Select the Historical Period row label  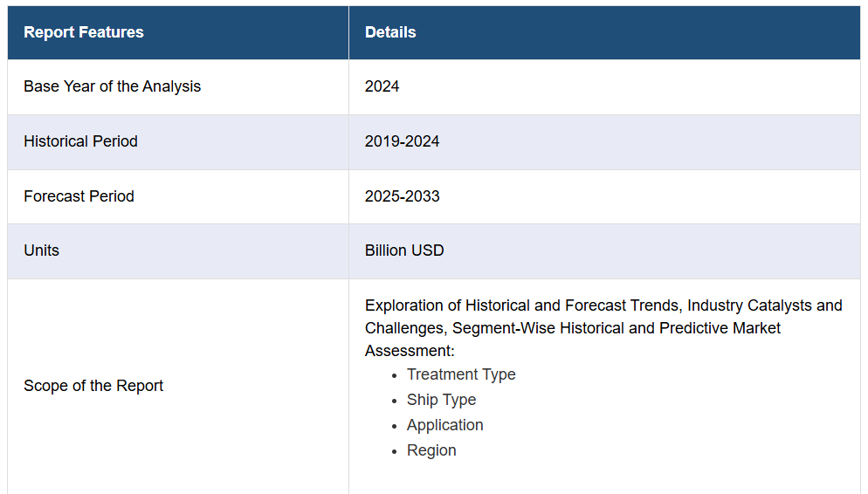click(80, 141)
